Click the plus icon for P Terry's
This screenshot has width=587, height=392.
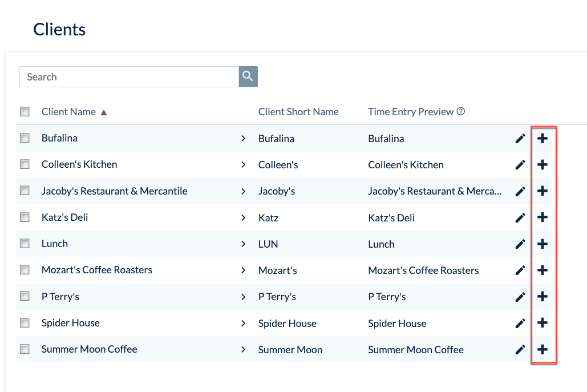click(x=543, y=297)
